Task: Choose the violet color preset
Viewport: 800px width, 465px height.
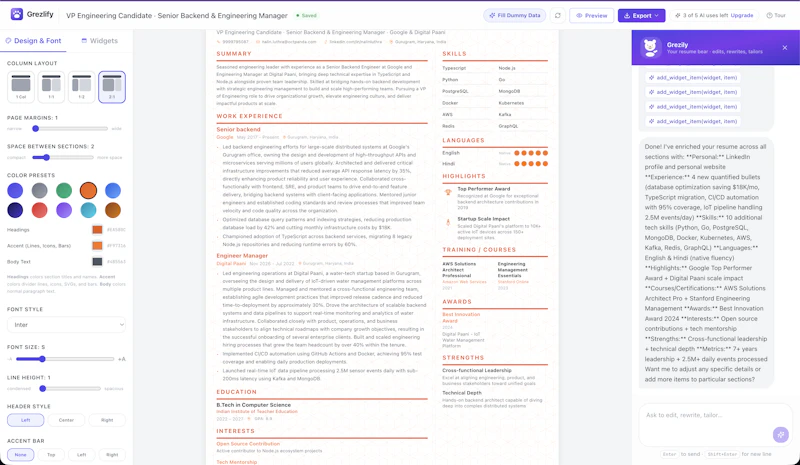Action: pos(64,210)
